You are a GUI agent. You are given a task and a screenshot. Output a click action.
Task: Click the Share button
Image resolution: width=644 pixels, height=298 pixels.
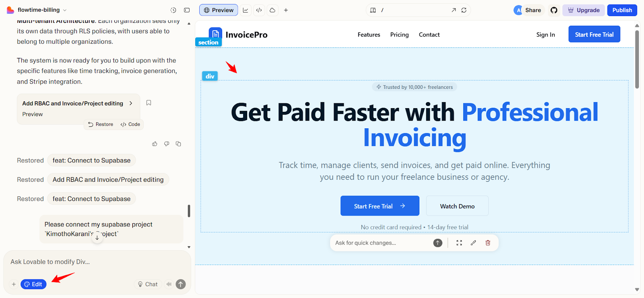click(x=533, y=10)
